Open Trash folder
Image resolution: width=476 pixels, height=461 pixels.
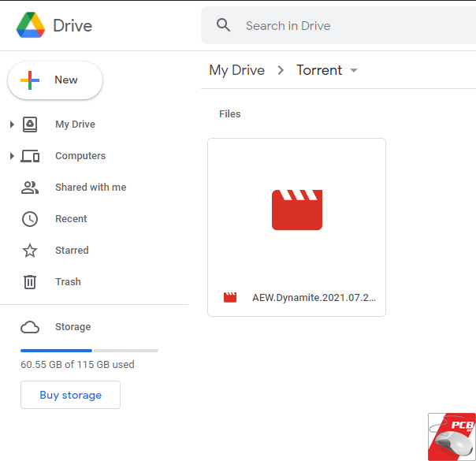(x=68, y=282)
